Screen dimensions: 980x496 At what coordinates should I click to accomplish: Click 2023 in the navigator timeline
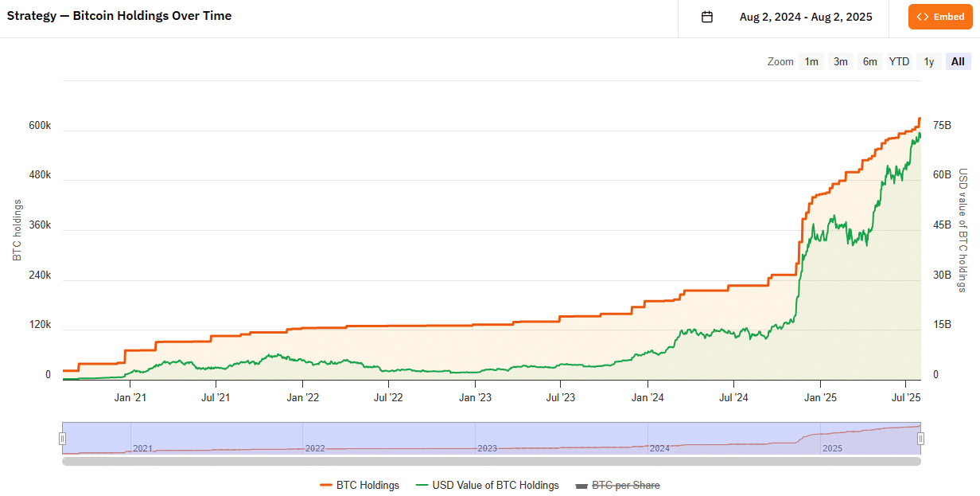coord(487,448)
